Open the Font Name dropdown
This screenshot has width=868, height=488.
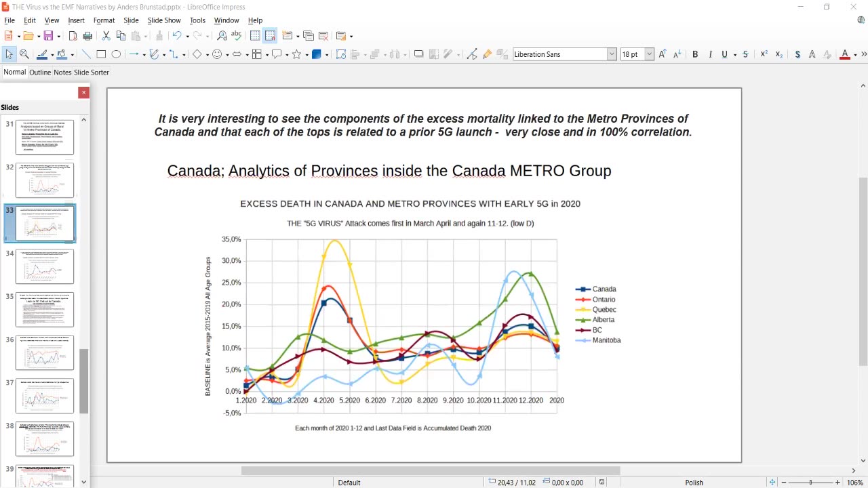tap(612, 54)
